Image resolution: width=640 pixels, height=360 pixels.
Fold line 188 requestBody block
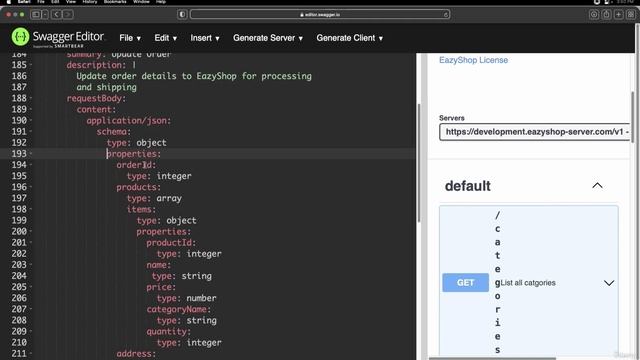click(31, 98)
